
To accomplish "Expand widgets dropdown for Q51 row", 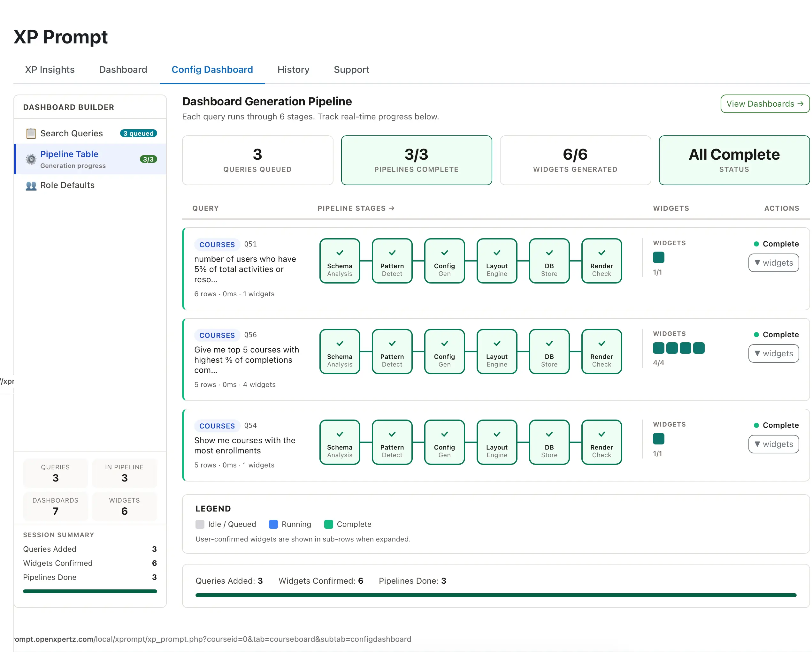I will (774, 263).
